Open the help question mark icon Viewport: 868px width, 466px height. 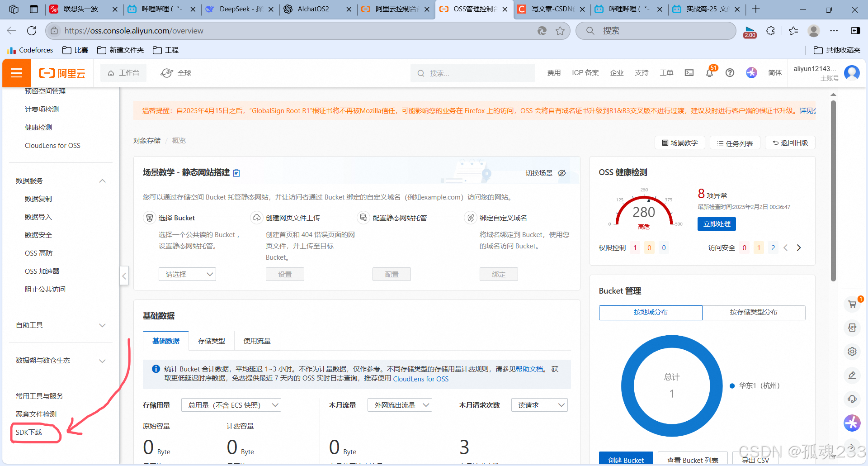click(x=730, y=73)
